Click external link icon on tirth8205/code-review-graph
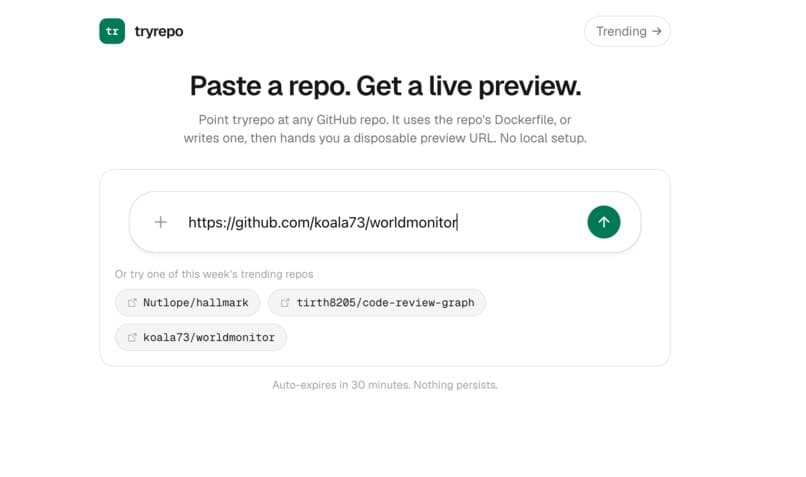This screenshot has width=806, height=477. point(285,303)
